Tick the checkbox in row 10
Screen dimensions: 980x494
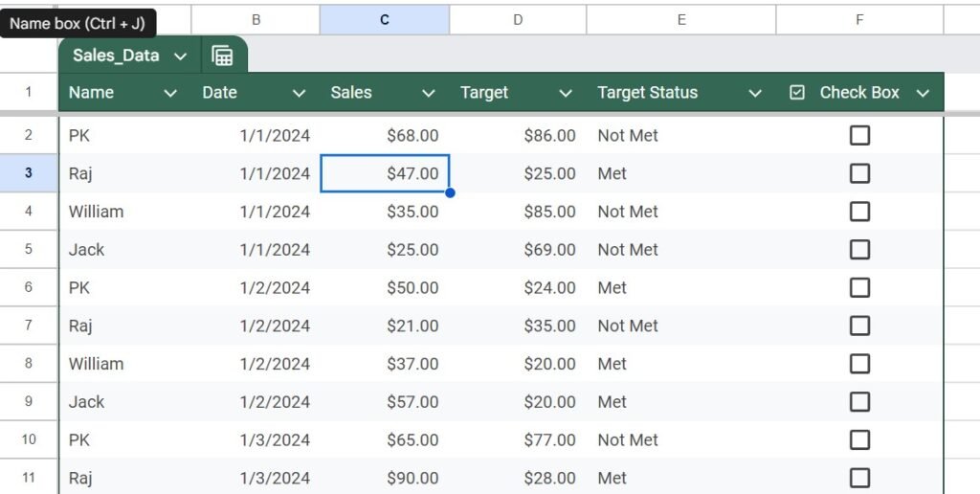(860, 439)
